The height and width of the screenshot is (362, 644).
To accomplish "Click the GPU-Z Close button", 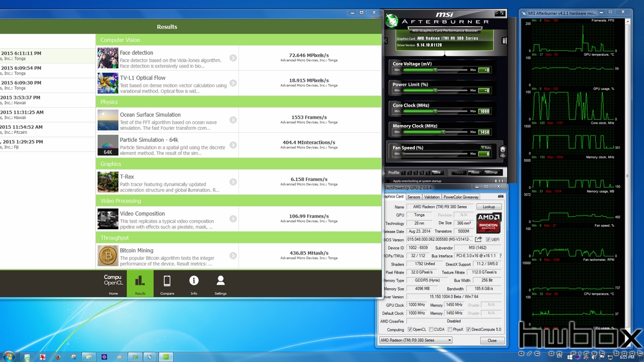I will [492, 340].
